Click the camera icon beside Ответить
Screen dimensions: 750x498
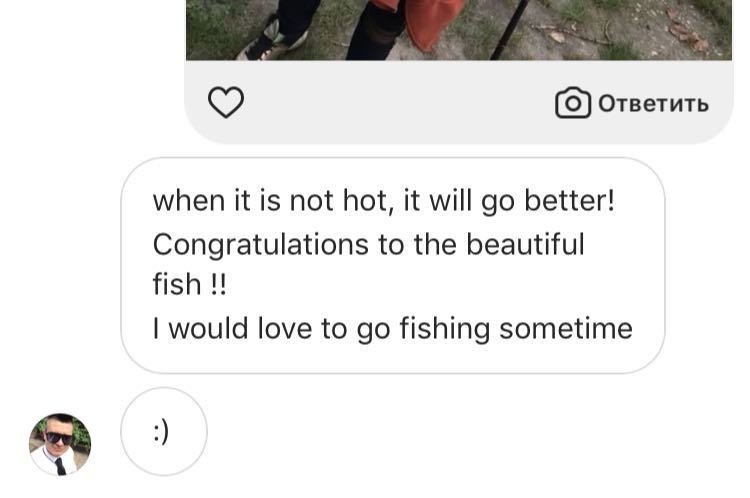point(573,103)
